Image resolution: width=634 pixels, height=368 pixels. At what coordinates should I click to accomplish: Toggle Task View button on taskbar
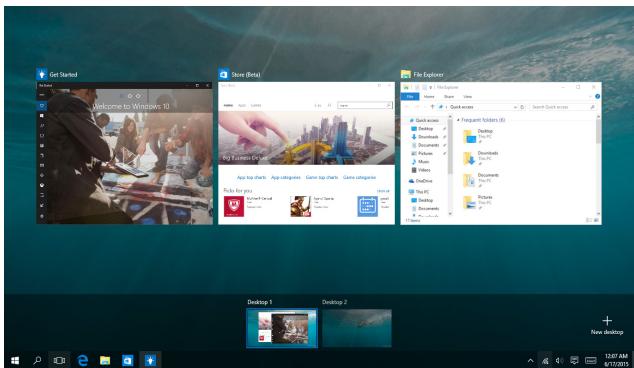pos(59,360)
